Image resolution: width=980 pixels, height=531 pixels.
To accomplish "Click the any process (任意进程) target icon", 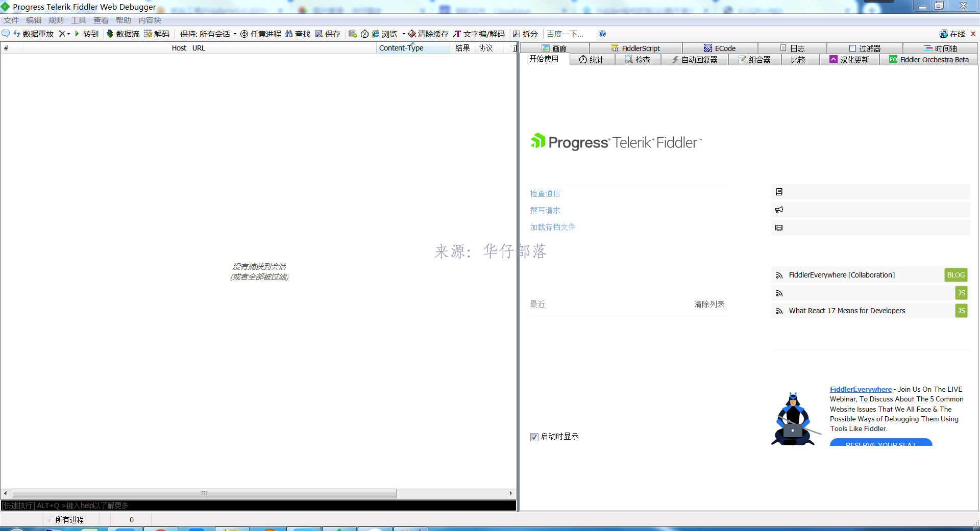I will coord(244,34).
